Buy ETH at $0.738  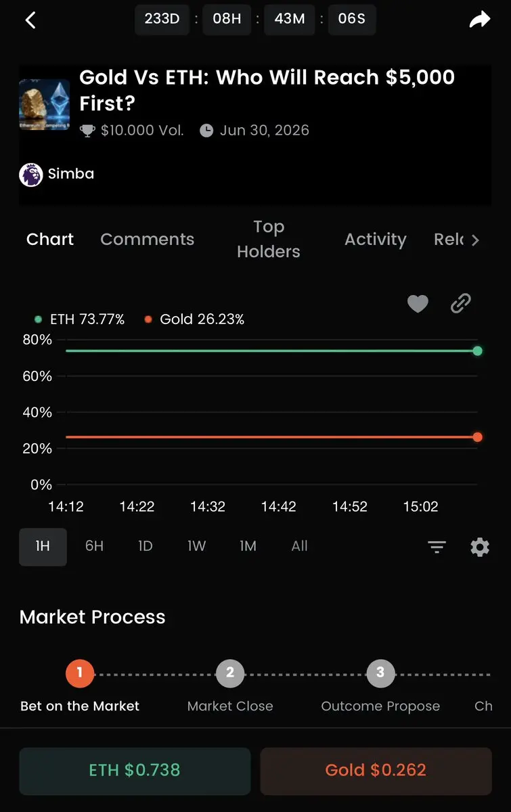(x=135, y=770)
